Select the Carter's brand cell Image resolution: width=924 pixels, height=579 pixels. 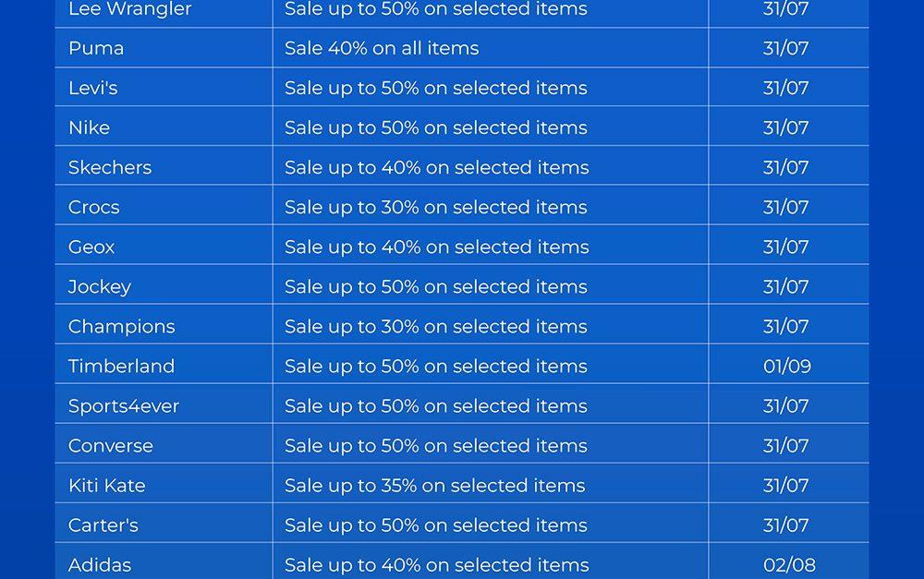pyautogui.click(x=103, y=525)
